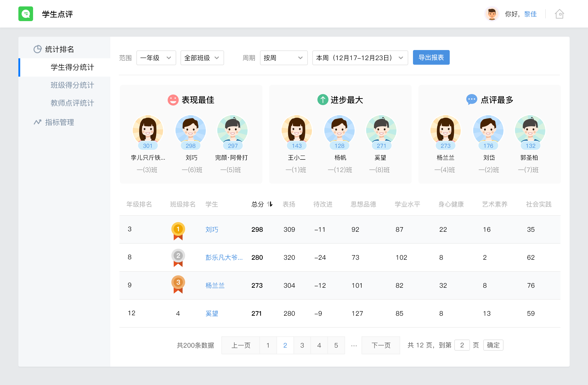Click the speech bubble icon beside 点评最多
This screenshot has width=588, height=385.
pyautogui.click(x=471, y=100)
